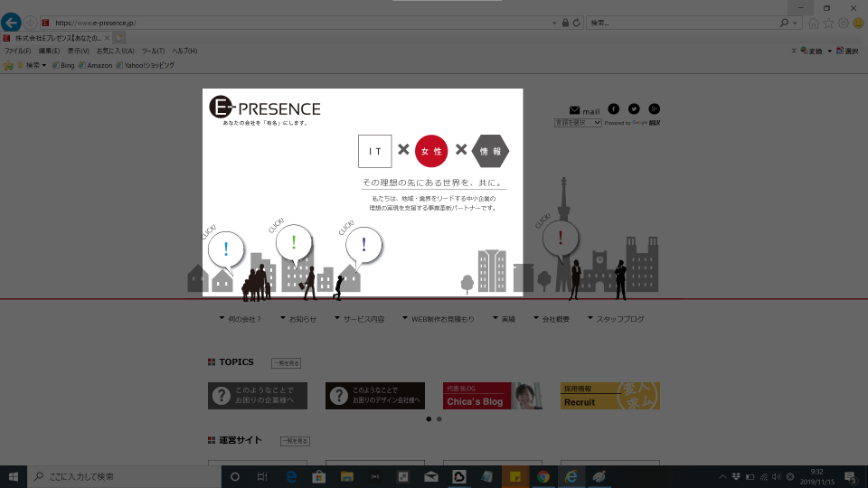
Task: Open the お気に入り(A) menu
Action: click(x=115, y=51)
